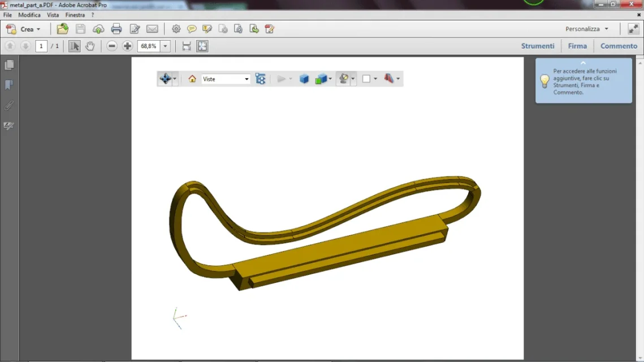Open the attachments paperclip panel

pyautogui.click(x=9, y=106)
